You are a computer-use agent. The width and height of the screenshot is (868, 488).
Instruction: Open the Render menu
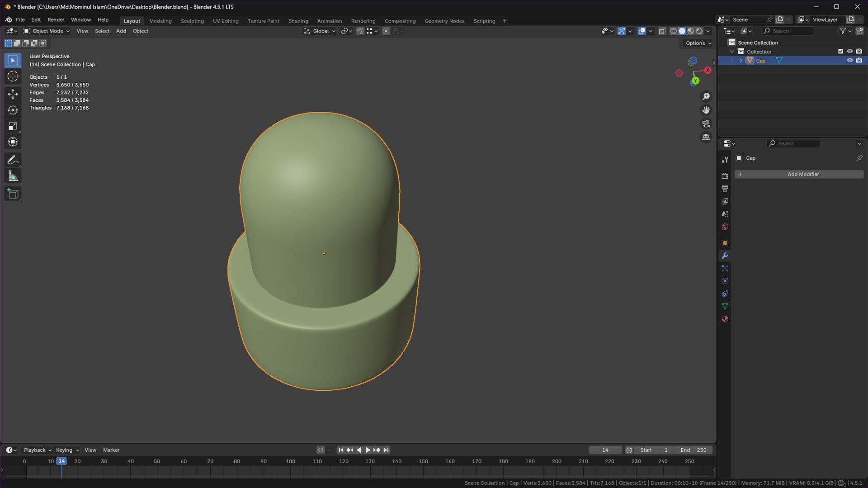(56, 20)
